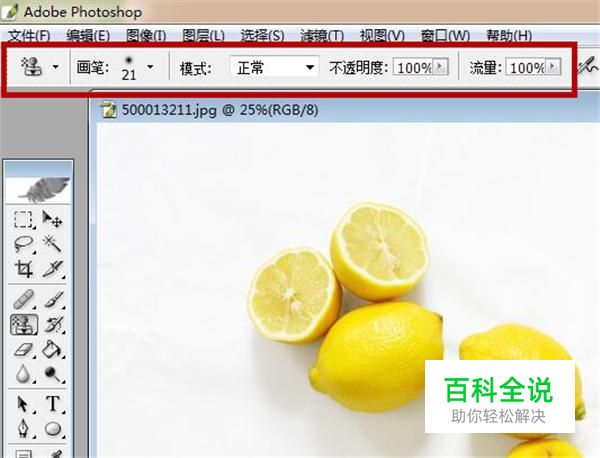Click the Clone Stamp preset icon in options bar
Viewport: 600px width, 458px height.
click(x=31, y=67)
